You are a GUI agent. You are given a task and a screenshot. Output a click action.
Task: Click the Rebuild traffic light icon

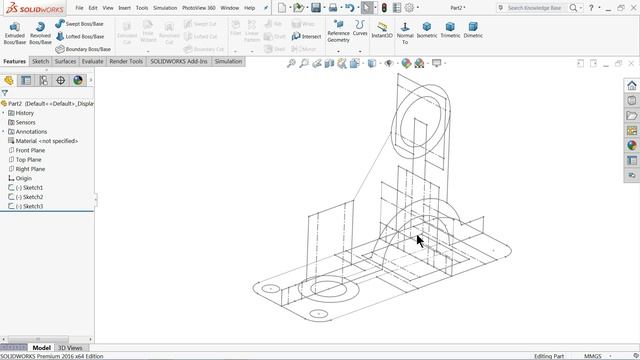coord(384,8)
